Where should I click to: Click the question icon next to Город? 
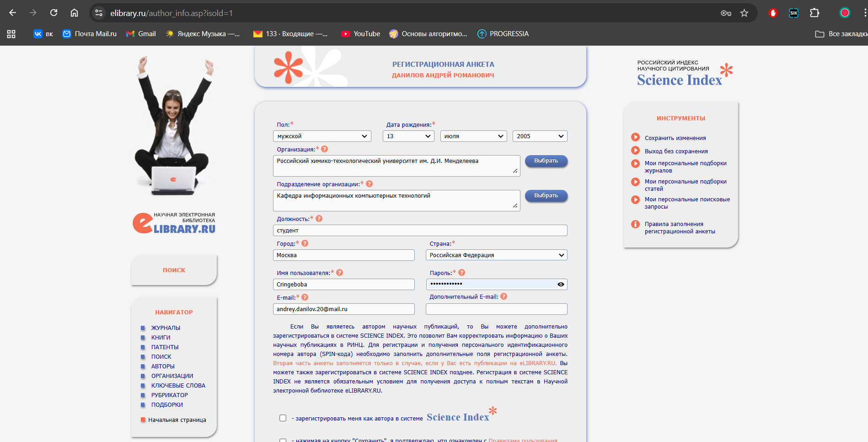pyautogui.click(x=305, y=243)
